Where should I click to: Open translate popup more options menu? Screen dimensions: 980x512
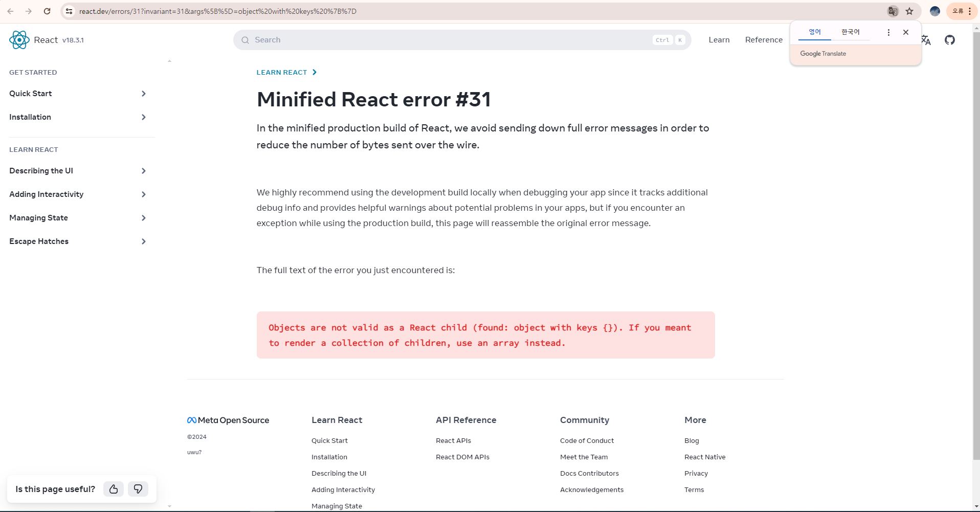click(x=888, y=32)
